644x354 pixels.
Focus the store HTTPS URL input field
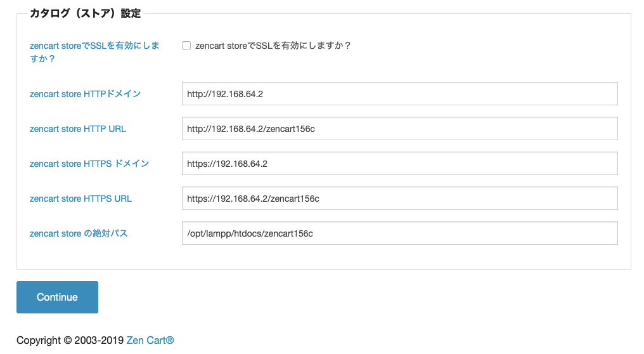coord(399,199)
